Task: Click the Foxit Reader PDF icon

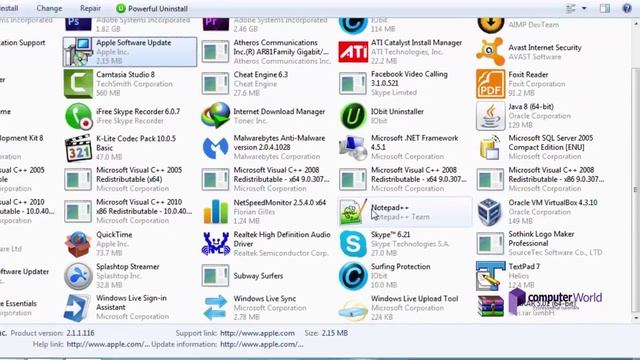Action: pos(490,84)
